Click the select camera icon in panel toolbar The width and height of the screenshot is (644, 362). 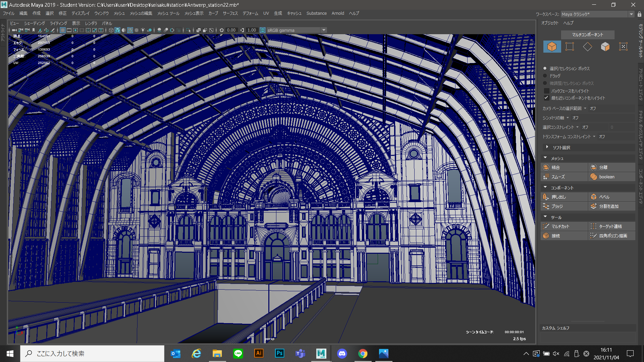point(14,30)
